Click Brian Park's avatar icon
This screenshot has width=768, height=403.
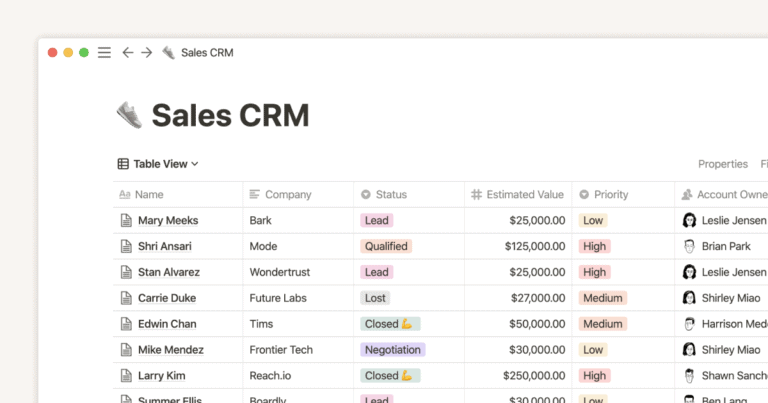click(x=689, y=246)
